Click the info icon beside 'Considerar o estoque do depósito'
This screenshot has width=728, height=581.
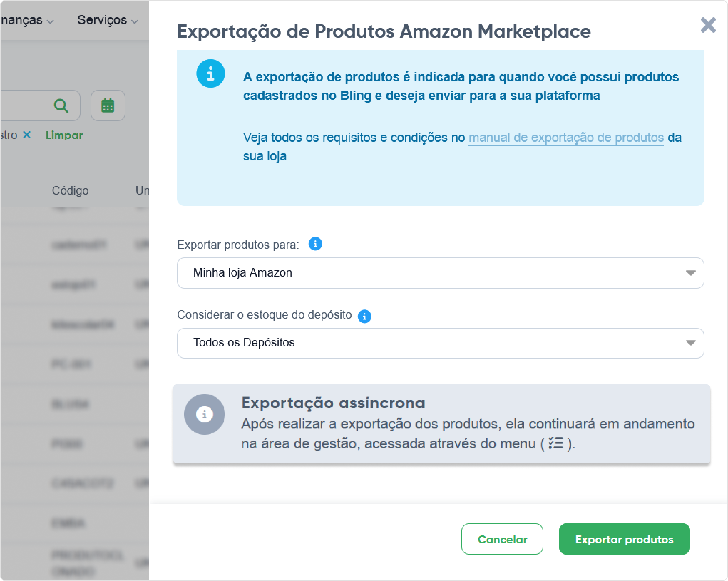pos(364,316)
